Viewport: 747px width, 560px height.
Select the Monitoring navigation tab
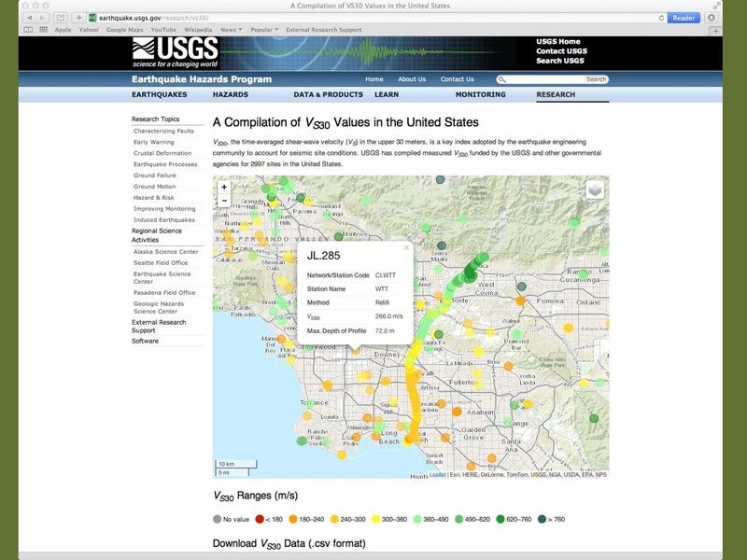pyautogui.click(x=480, y=94)
